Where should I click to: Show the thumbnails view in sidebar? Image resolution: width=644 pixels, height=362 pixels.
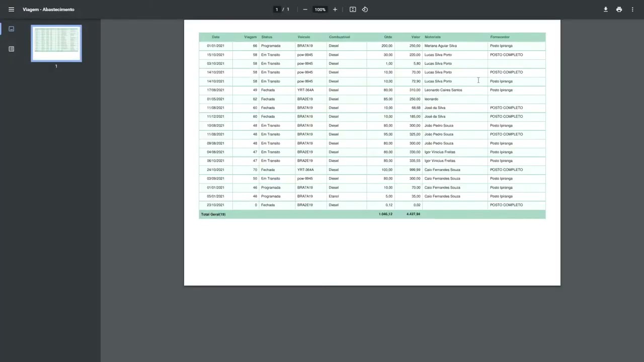[11, 29]
